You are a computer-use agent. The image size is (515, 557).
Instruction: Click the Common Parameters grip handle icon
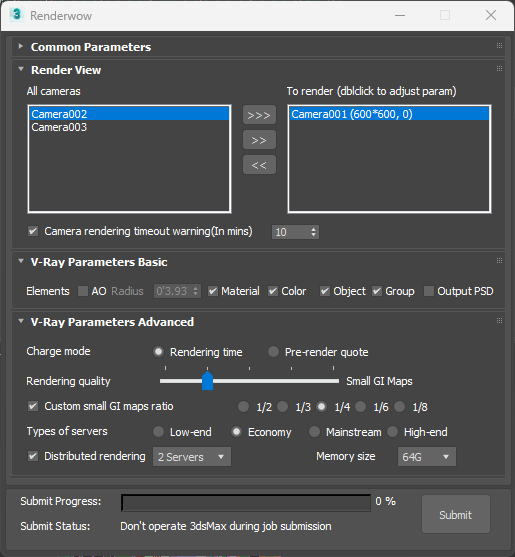tap(499, 45)
